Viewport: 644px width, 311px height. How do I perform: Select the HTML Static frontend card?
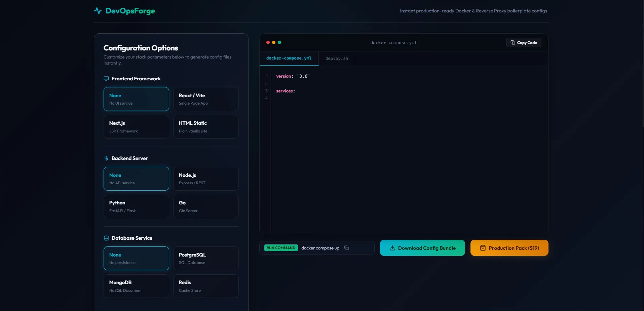pos(206,127)
